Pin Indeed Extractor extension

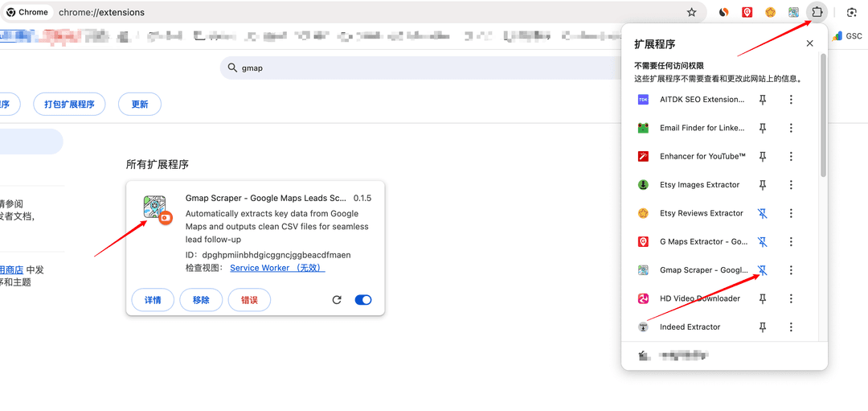tap(762, 327)
